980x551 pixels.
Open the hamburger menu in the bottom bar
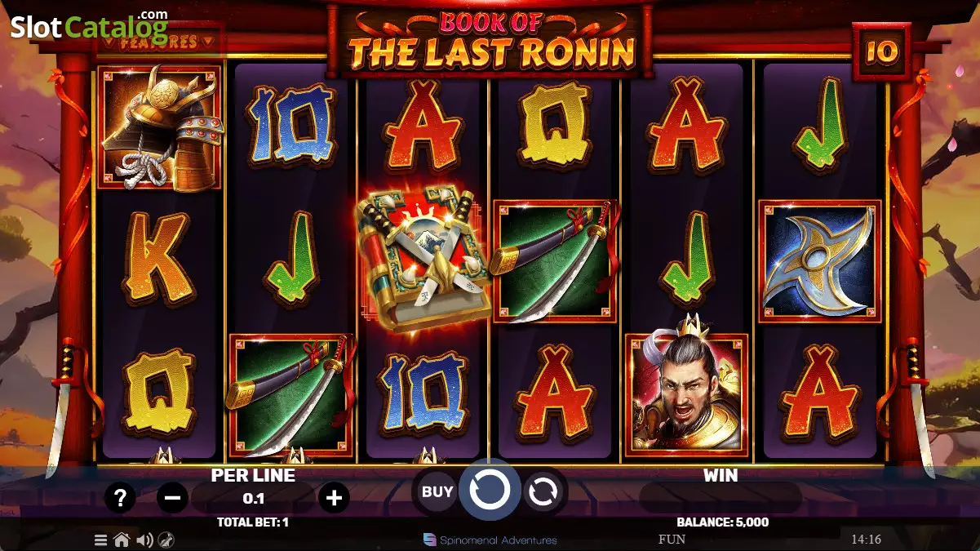click(x=100, y=540)
